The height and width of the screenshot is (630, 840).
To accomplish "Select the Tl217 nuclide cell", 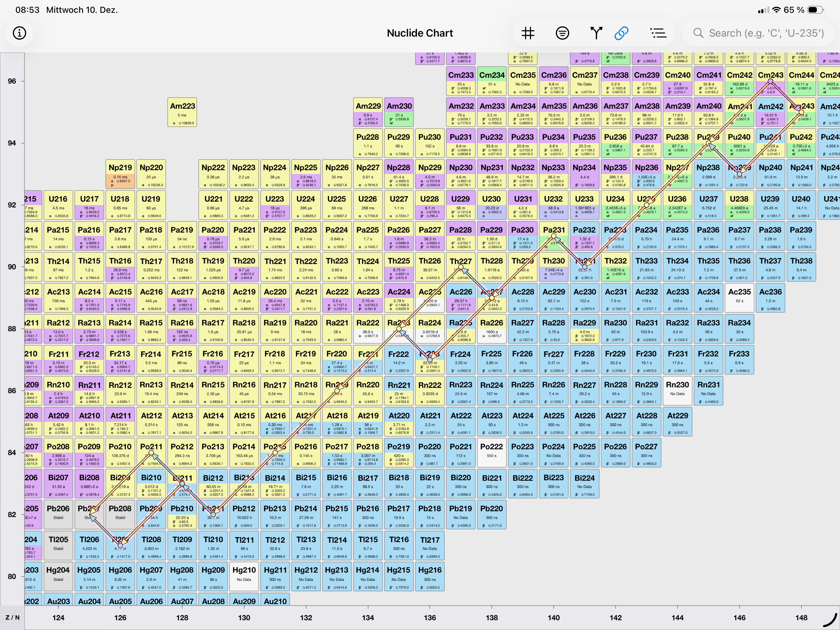I will tap(430, 546).
